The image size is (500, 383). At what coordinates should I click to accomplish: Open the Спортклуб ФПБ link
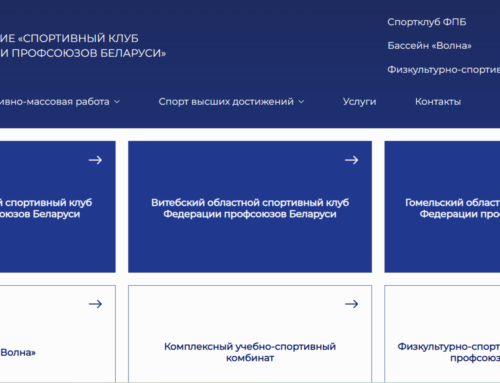(426, 22)
